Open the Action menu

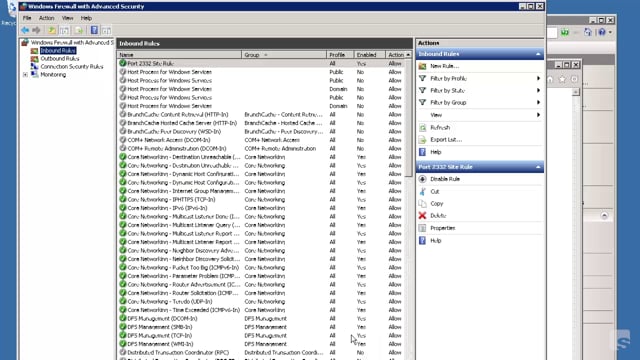click(47, 18)
